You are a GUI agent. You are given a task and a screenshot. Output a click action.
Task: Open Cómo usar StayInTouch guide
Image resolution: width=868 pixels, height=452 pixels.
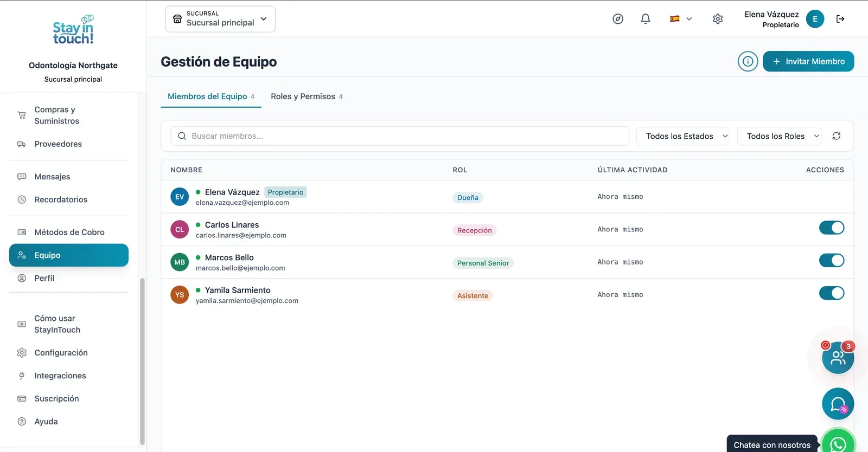coord(69,324)
